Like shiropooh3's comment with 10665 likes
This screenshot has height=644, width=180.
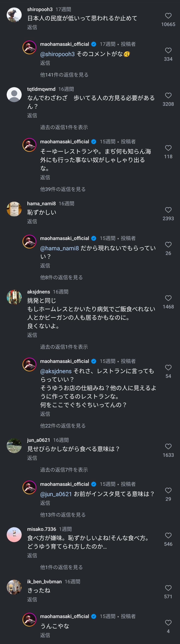tap(168, 16)
